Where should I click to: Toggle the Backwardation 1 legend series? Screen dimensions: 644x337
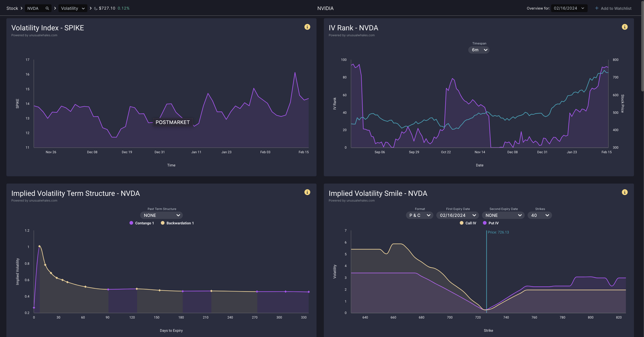(177, 223)
